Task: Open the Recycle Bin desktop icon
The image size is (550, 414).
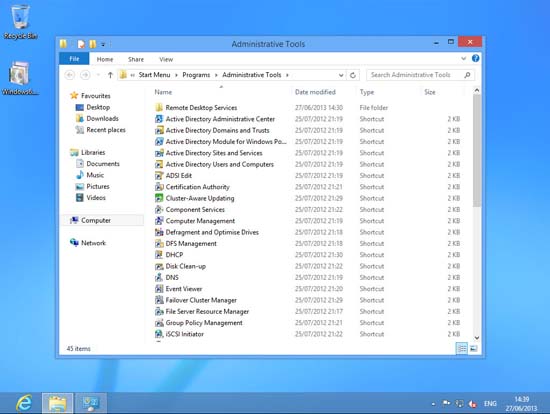Action: (20, 22)
